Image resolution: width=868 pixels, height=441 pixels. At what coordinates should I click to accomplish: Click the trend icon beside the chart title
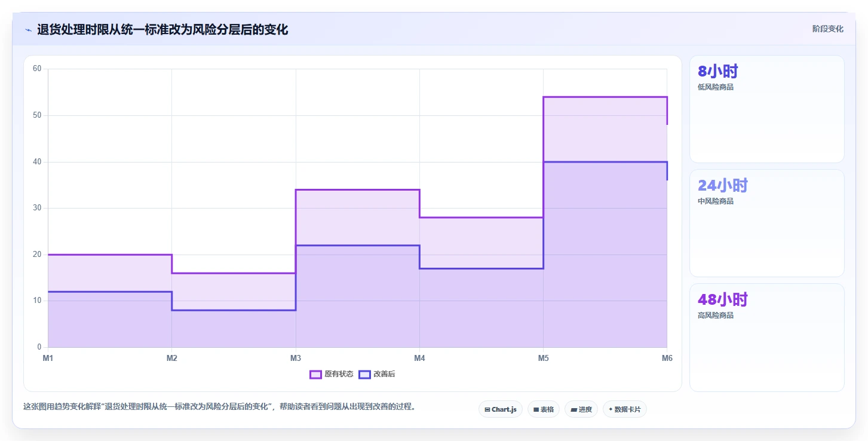tap(28, 30)
